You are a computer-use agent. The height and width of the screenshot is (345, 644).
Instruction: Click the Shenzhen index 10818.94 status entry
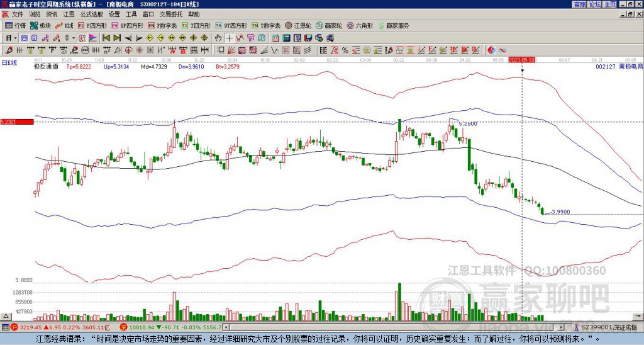(170, 327)
